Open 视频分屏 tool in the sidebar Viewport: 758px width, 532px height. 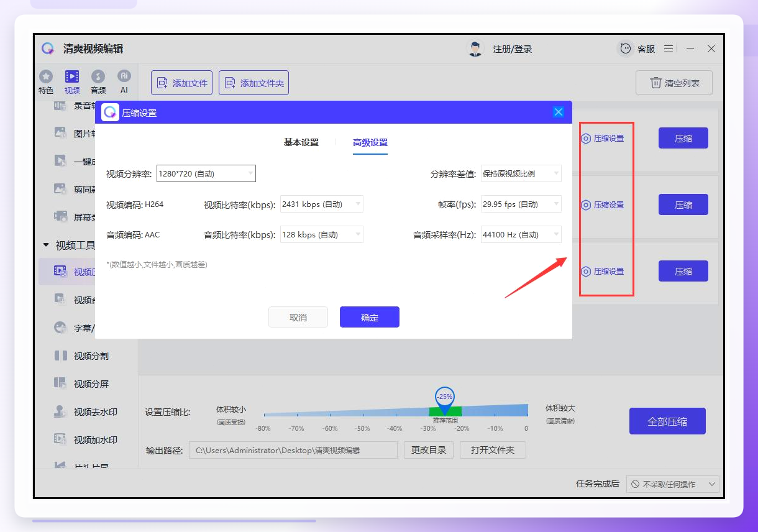tap(83, 384)
